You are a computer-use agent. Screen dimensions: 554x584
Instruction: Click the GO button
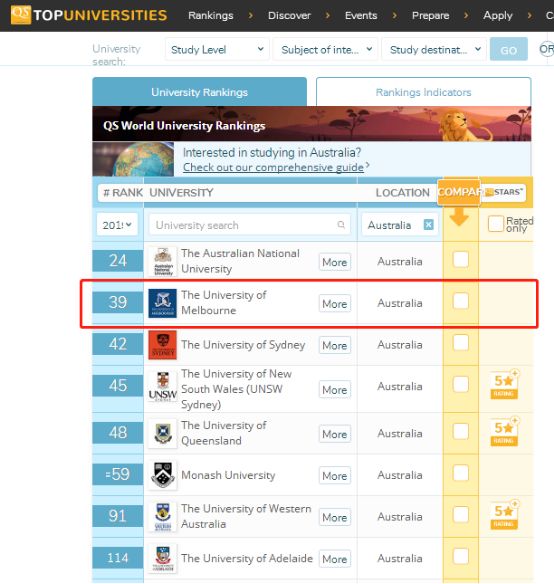(509, 49)
